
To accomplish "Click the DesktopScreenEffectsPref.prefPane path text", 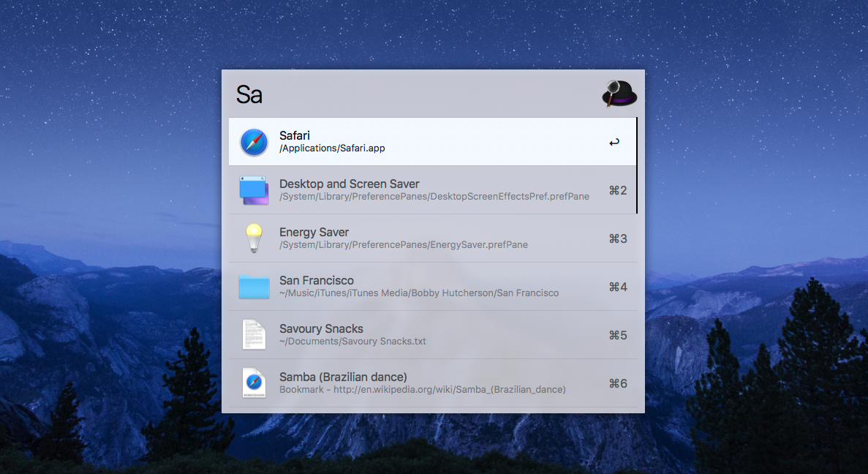I will pyautogui.click(x=434, y=197).
